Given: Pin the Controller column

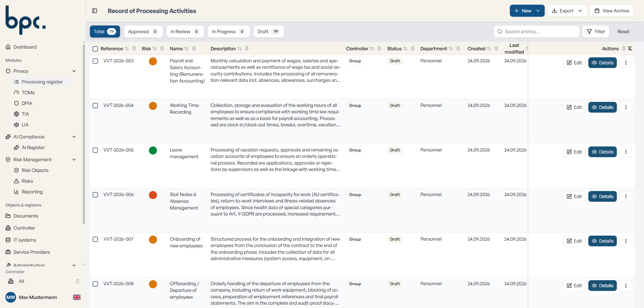Looking at the screenshot, I should (x=379, y=49).
